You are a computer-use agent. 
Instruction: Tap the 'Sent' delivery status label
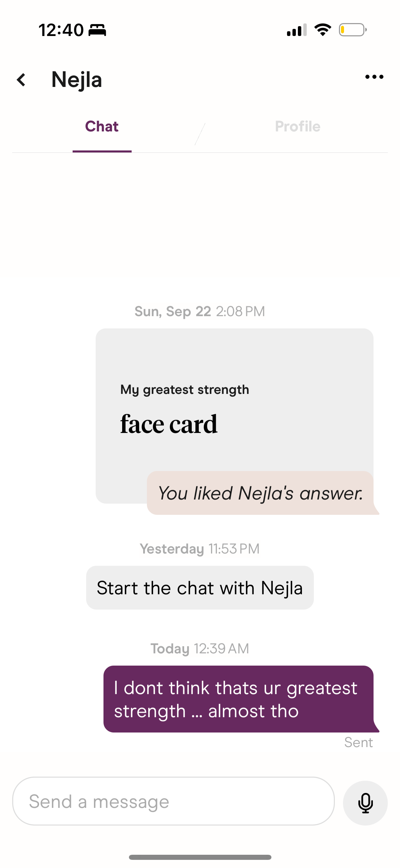358,742
